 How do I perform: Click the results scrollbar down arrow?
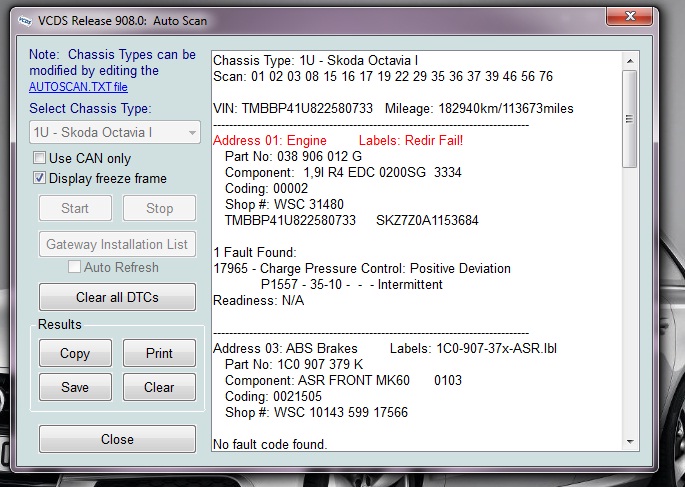click(630, 441)
